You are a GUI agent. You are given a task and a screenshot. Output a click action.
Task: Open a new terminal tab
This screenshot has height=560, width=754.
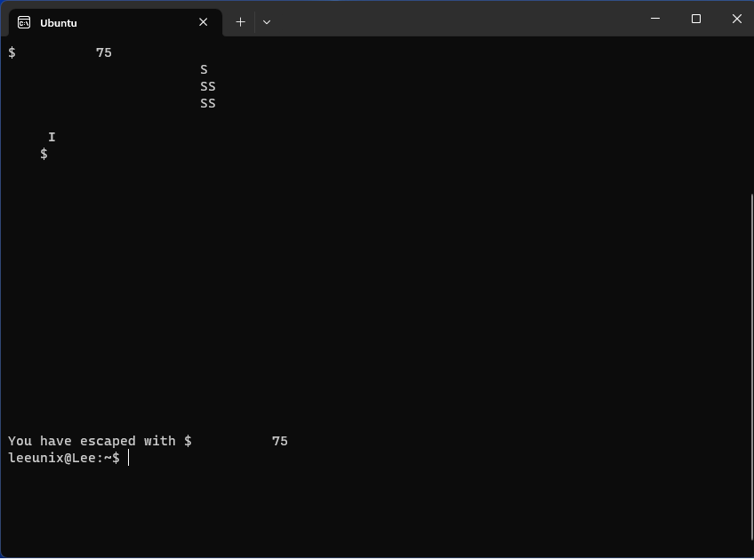click(x=240, y=22)
